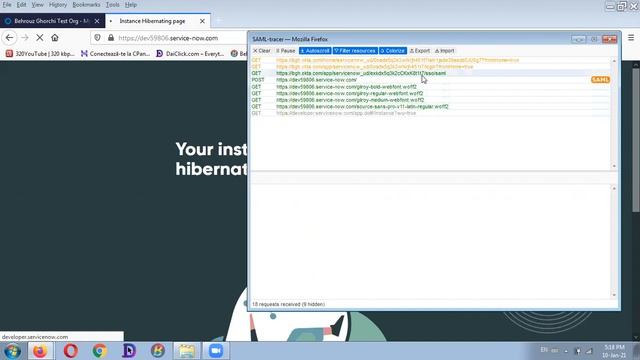Launch Opera from the taskbar
The image size is (640, 360).
click(x=70, y=351)
